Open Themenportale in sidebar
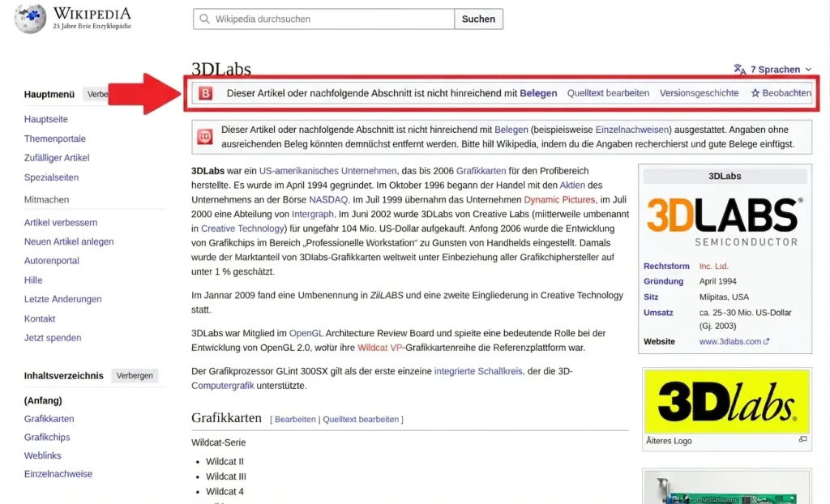Image resolution: width=830 pixels, height=504 pixels. (x=54, y=139)
